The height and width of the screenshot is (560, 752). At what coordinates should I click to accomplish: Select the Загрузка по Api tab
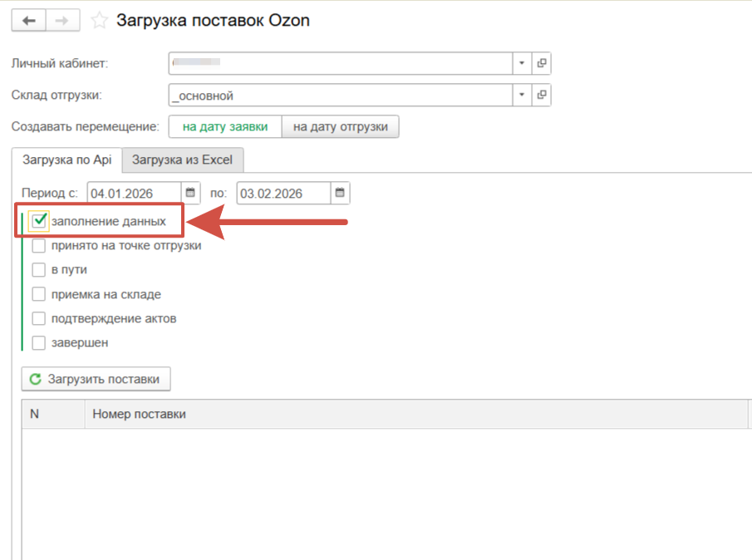click(x=66, y=160)
